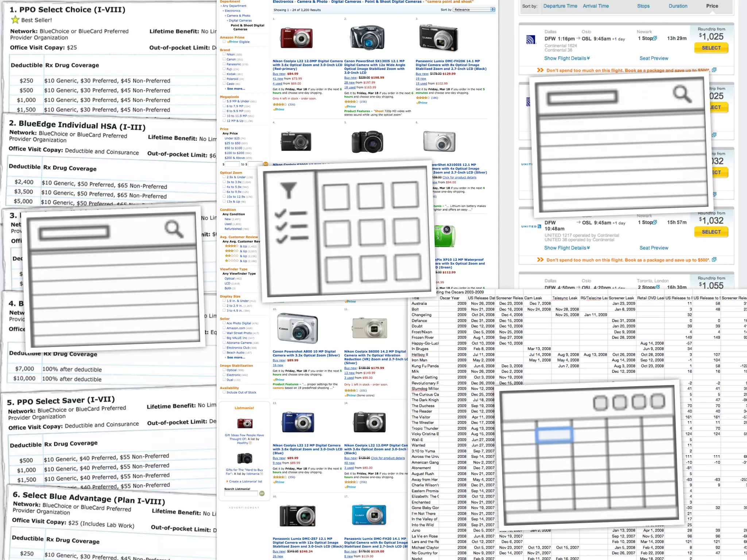Click the Search Listmania input field
Image resolution: width=747 pixels, height=560 pixels.
[241, 494]
